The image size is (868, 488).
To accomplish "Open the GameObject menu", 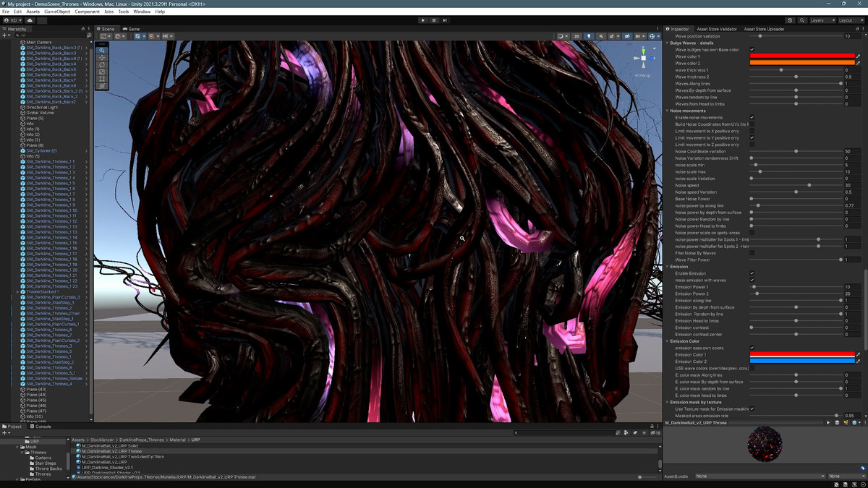I will point(57,12).
